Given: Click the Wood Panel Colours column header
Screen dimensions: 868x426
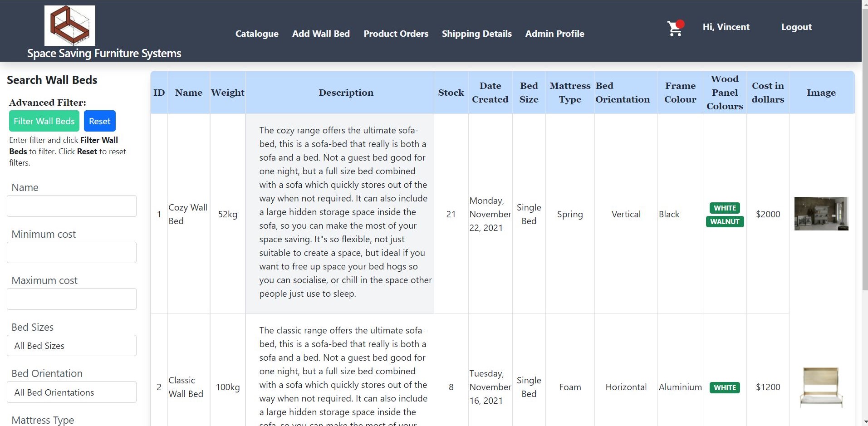Looking at the screenshot, I should [x=725, y=93].
